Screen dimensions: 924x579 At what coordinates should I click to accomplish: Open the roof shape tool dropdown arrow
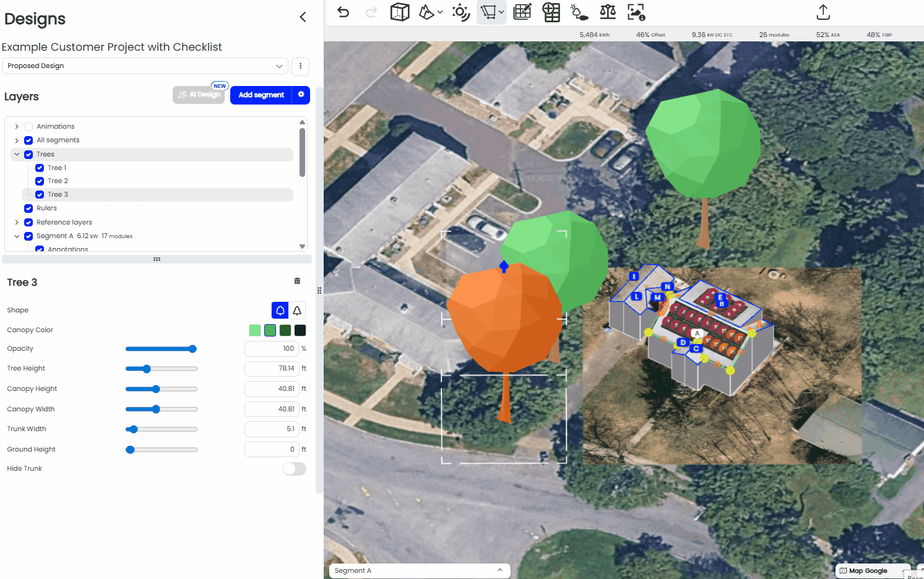440,12
